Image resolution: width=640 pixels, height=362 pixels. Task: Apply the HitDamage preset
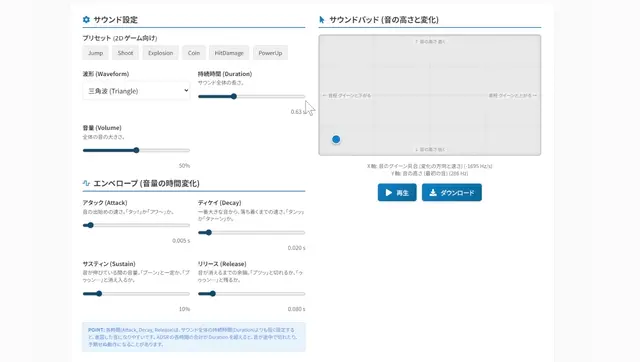(229, 53)
